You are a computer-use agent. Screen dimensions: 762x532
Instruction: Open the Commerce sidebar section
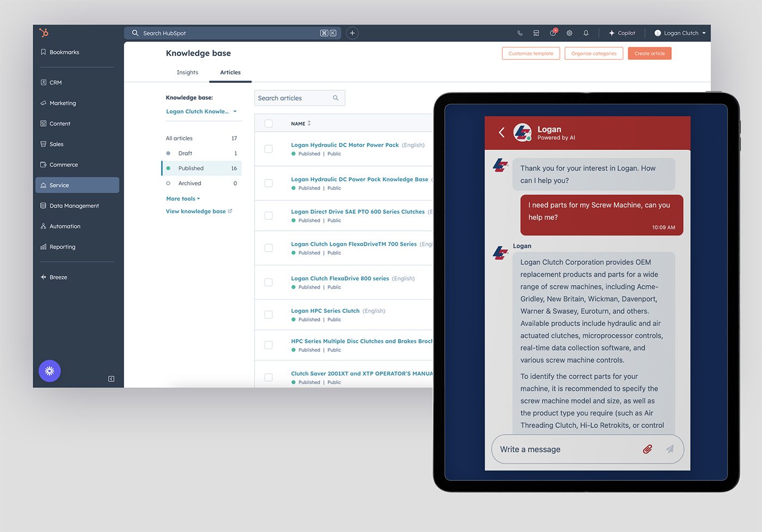(59, 165)
